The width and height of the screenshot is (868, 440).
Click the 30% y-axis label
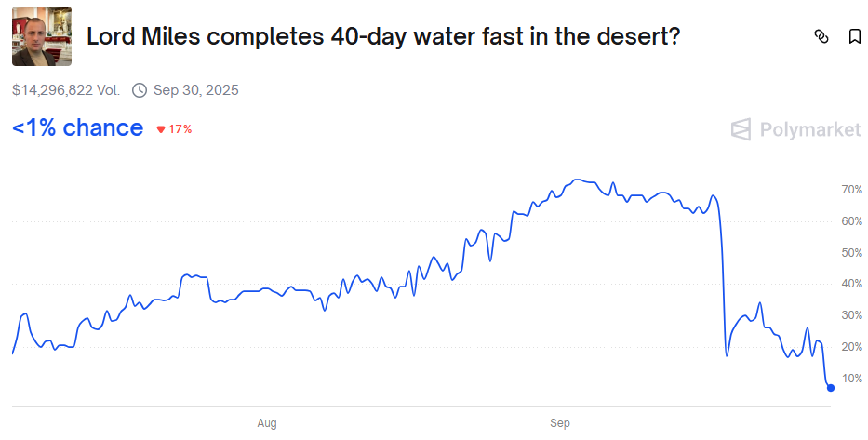click(851, 315)
